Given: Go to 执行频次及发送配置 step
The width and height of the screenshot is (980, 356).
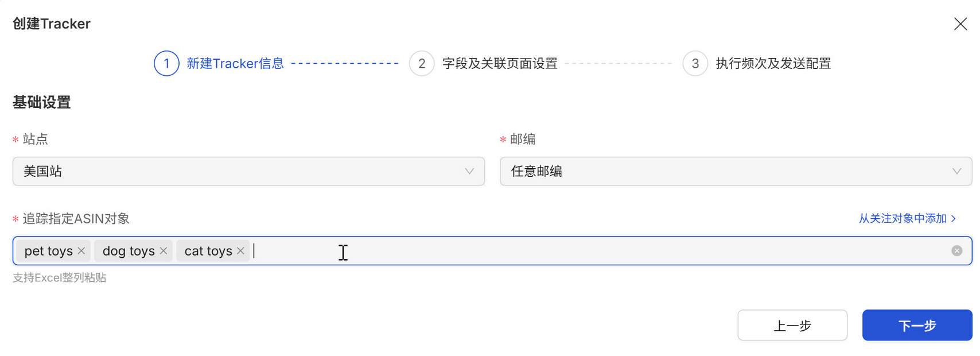Looking at the screenshot, I should [x=773, y=63].
